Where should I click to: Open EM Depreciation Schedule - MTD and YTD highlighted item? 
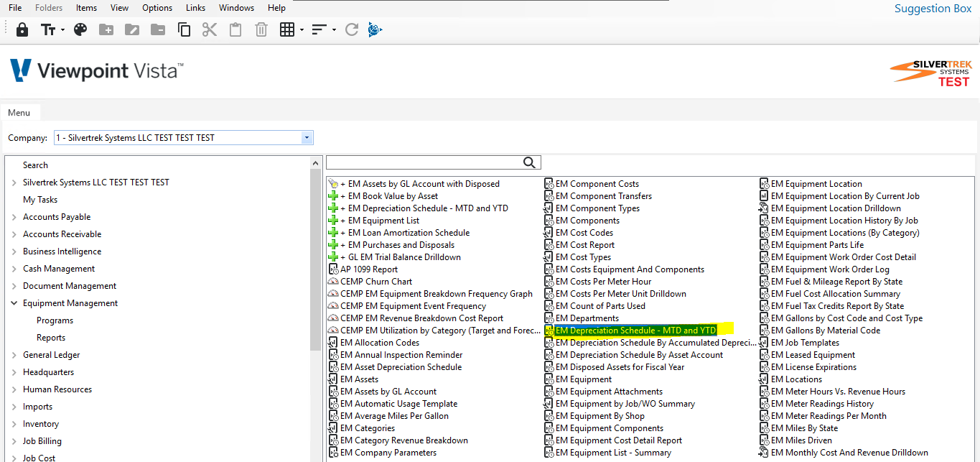click(636, 331)
